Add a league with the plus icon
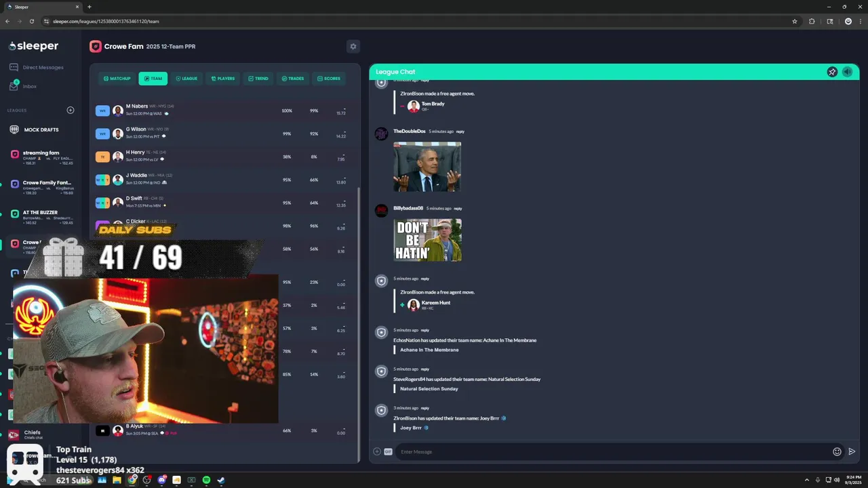 [70, 110]
